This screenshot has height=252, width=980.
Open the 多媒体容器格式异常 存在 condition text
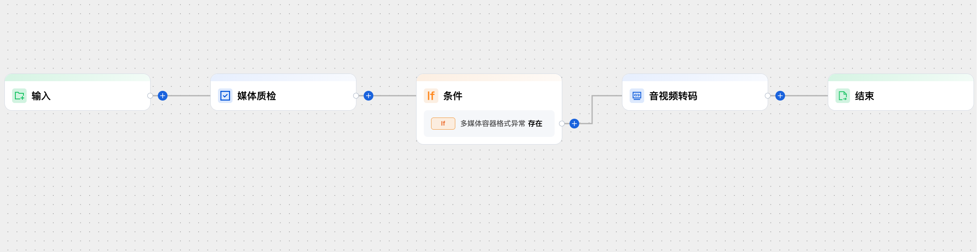tap(501, 124)
